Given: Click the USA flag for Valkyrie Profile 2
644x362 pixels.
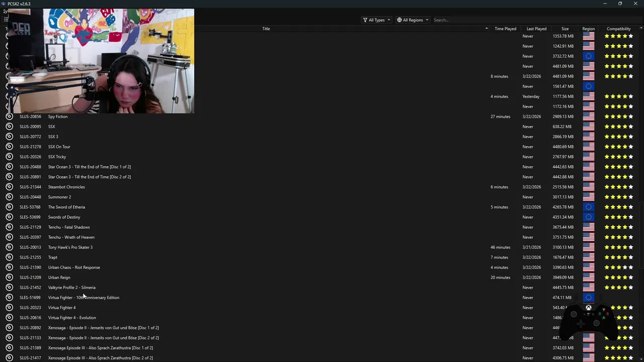Looking at the screenshot, I should tap(588, 287).
